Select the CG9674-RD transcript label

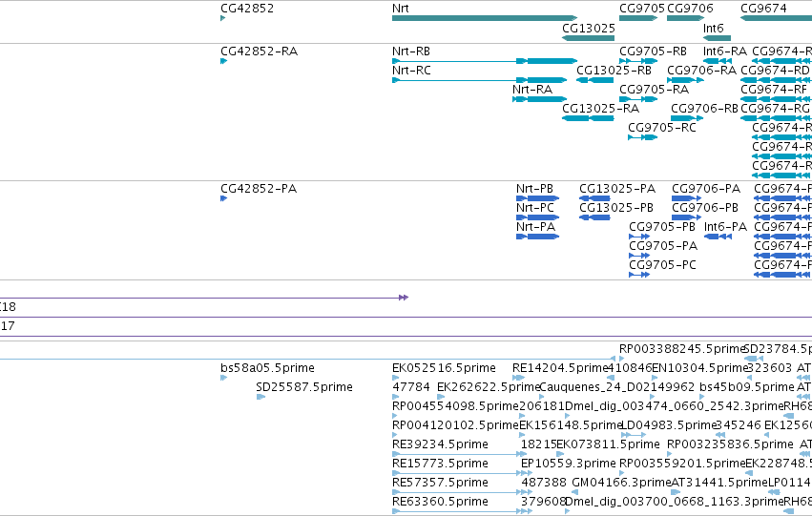(x=775, y=71)
